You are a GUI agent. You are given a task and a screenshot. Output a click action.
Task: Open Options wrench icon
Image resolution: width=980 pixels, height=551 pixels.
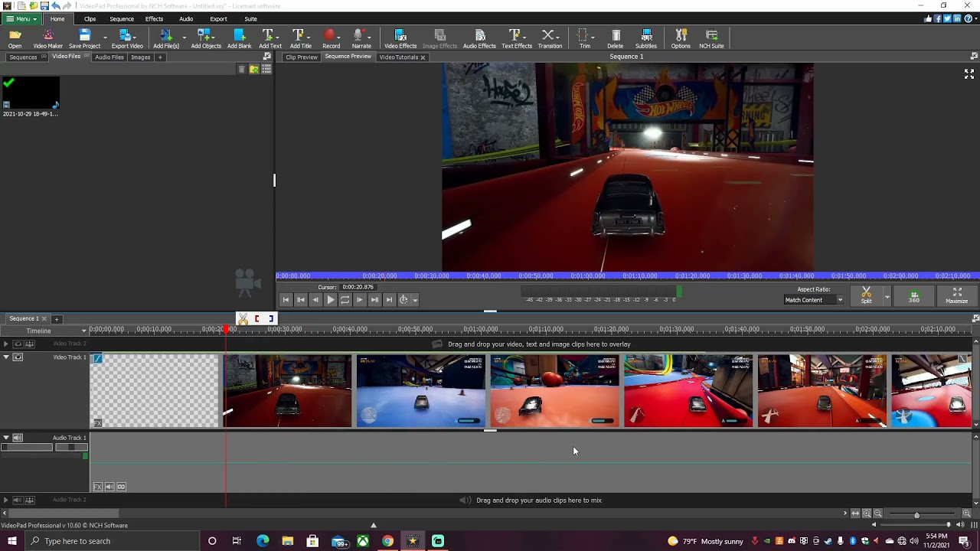[681, 39]
